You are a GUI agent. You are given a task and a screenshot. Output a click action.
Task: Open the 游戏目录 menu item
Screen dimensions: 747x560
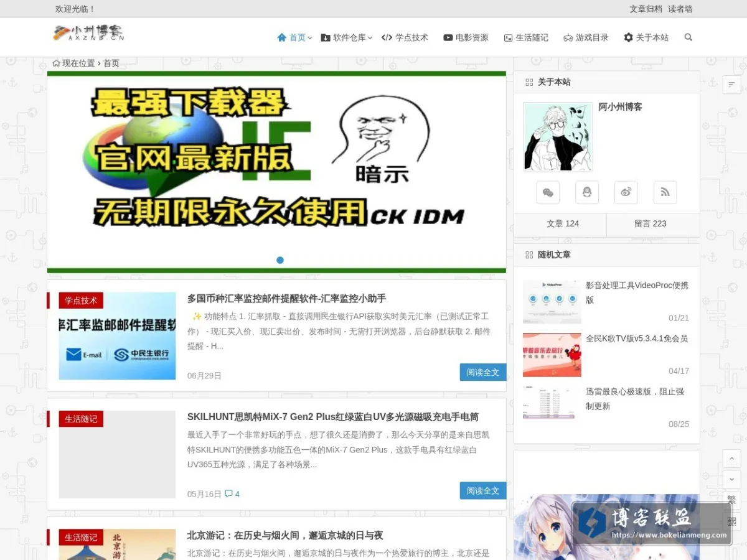point(586,37)
